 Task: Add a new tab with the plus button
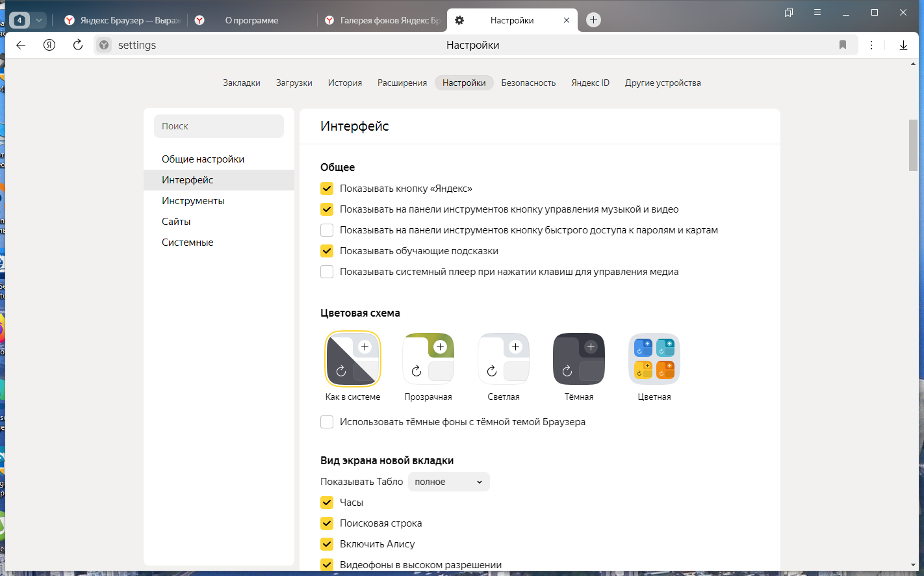point(593,20)
